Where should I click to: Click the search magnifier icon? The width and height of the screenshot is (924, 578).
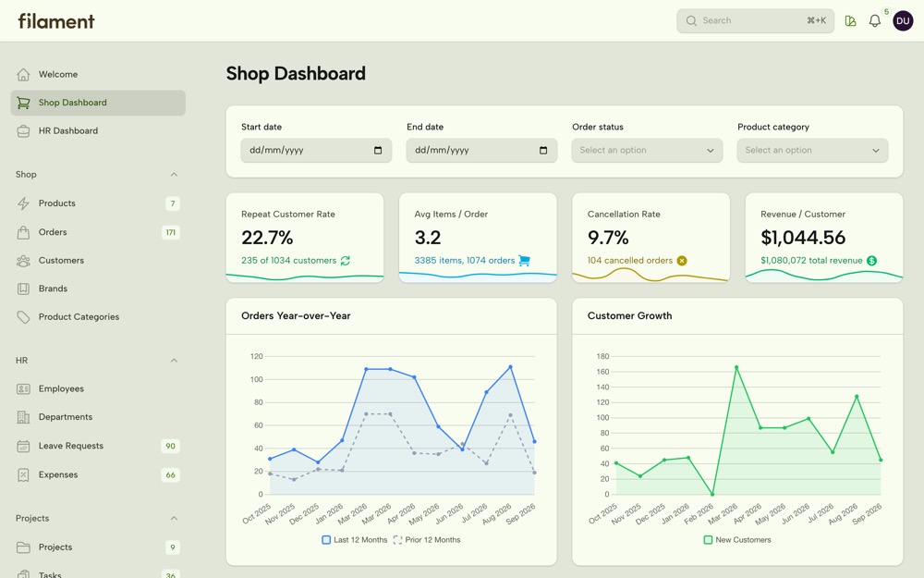click(690, 20)
